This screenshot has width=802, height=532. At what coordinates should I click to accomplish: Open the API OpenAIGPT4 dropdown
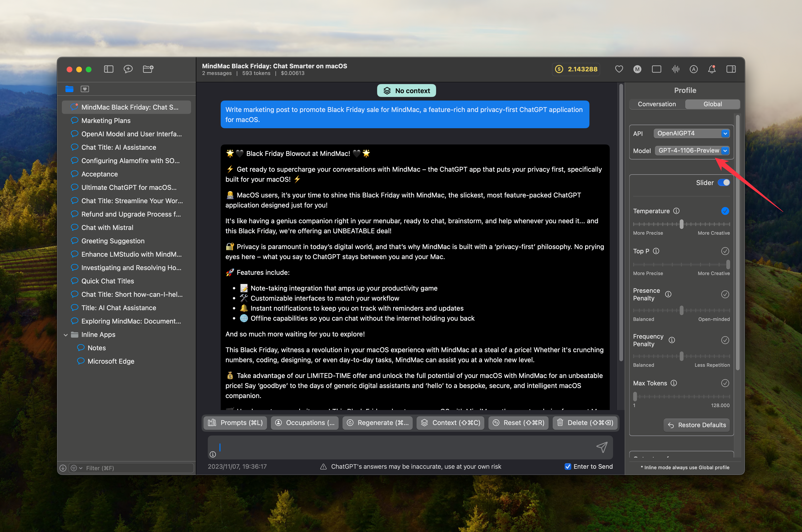pos(691,133)
